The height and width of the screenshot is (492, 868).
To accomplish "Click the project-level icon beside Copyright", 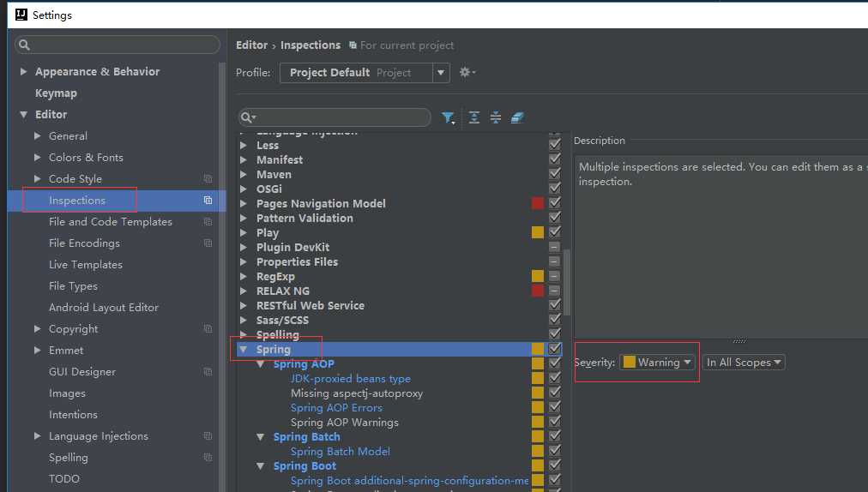I will (208, 329).
